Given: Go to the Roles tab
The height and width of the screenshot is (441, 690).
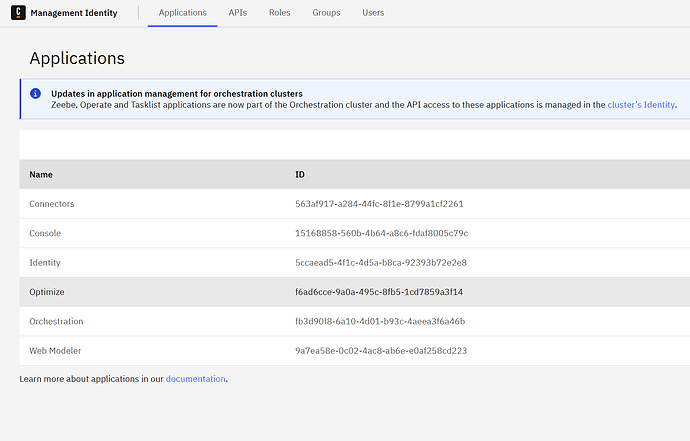Looking at the screenshot, I should point(280,13).
